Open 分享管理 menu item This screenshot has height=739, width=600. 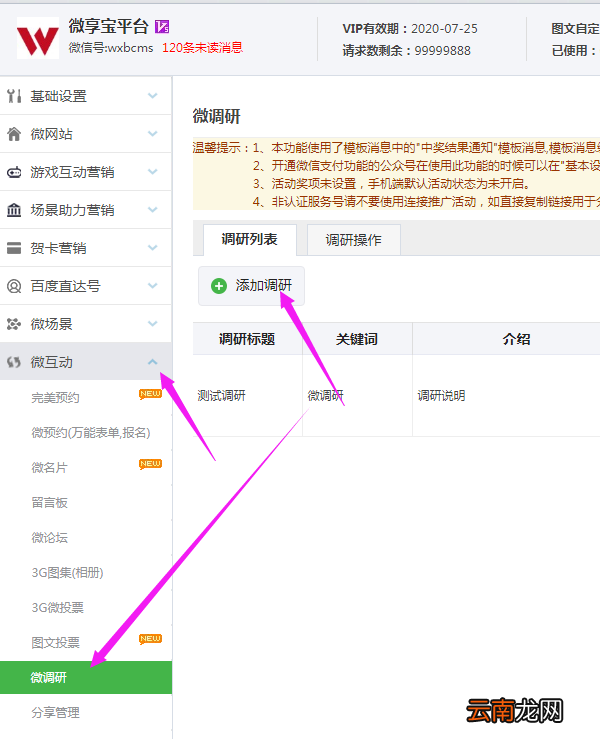[55, 713]
